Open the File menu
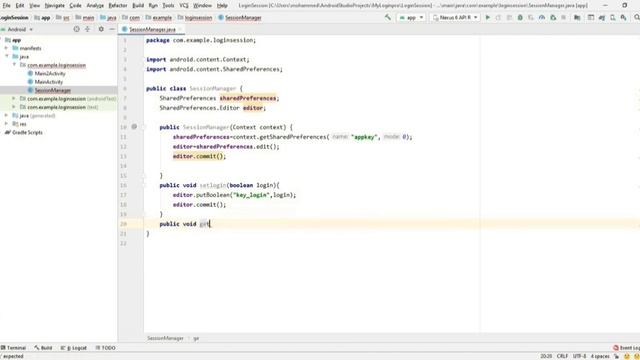The image size is (640, 360). 7,6
